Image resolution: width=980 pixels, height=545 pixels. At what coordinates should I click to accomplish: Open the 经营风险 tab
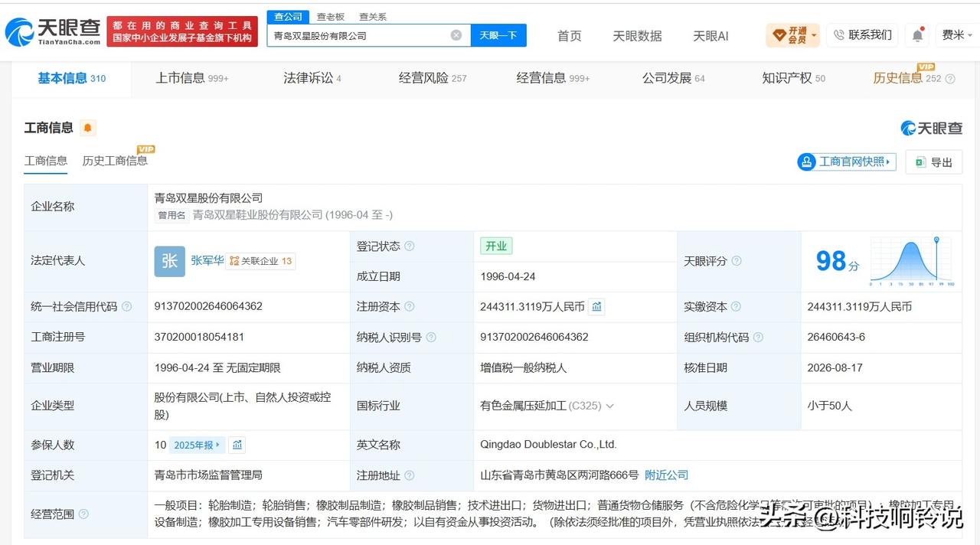(433, 78)
